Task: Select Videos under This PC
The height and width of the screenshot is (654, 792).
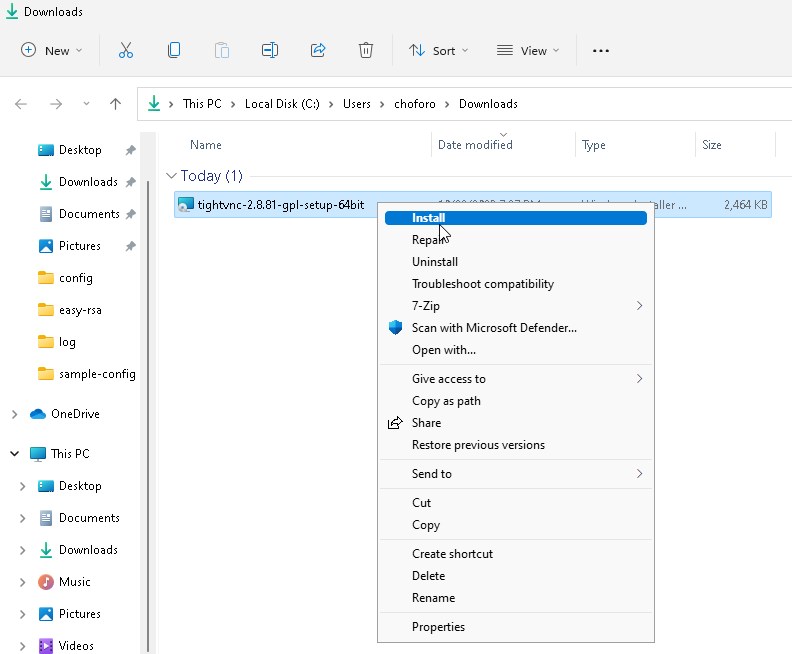Action: [76, 646]
